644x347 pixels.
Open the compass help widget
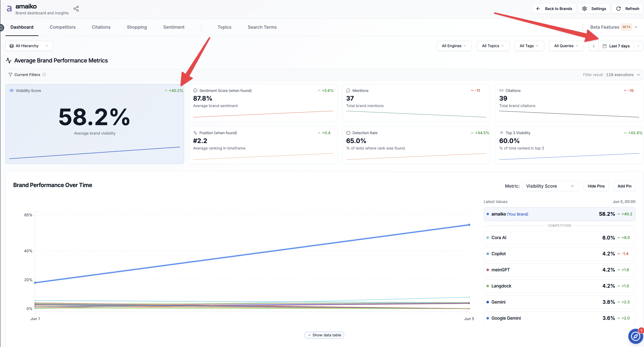635,336
